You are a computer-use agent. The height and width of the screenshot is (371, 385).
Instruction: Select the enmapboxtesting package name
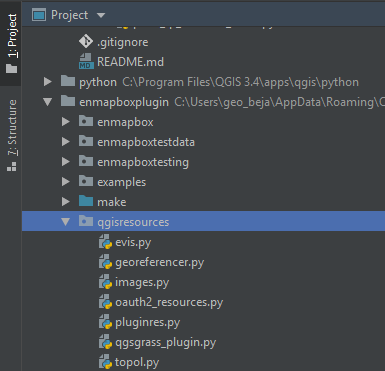tap(143, 162)
